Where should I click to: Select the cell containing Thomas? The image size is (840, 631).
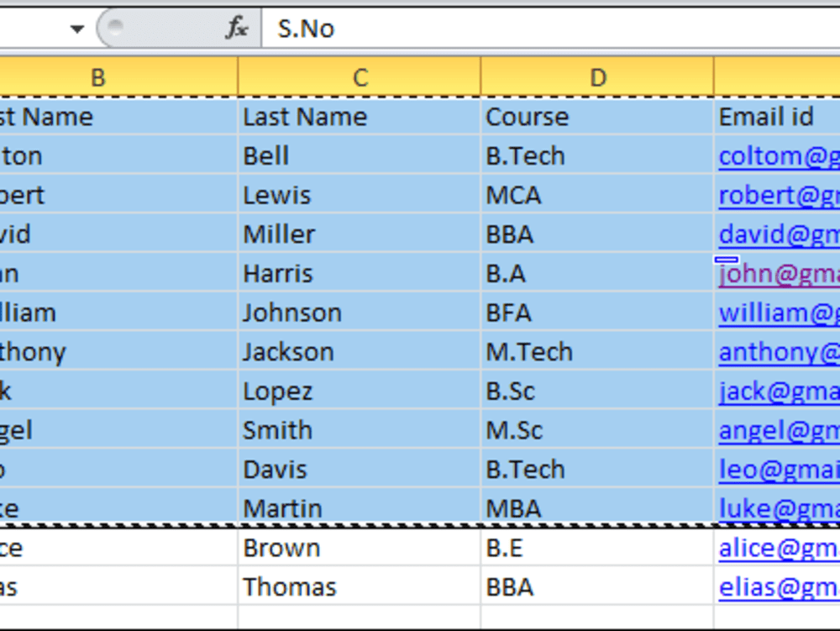coord(360,586)
